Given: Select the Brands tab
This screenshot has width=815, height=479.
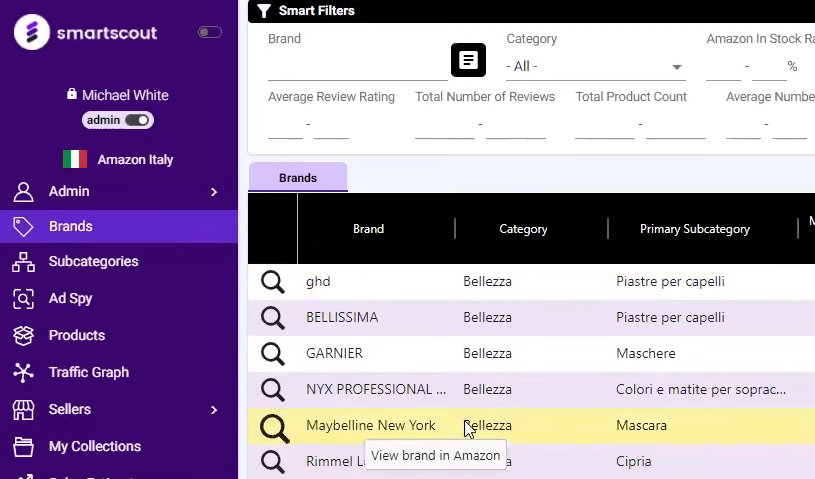Looking at the screenshot, I should (x=298, y=178).
